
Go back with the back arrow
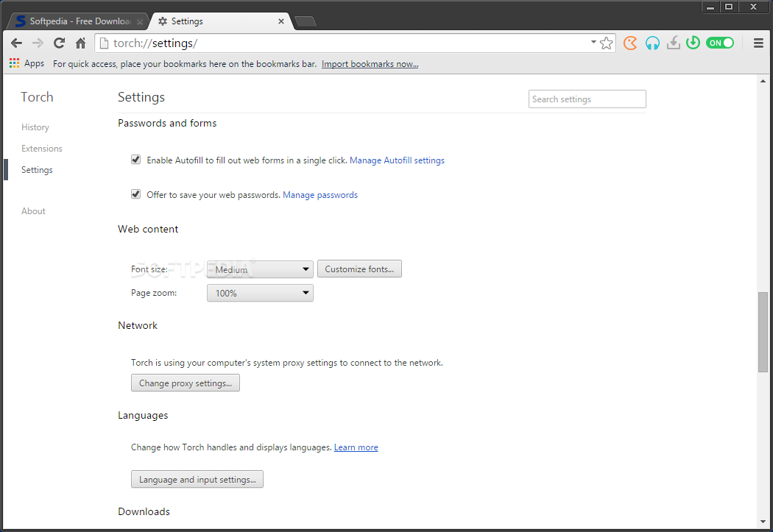click(17, 43)
